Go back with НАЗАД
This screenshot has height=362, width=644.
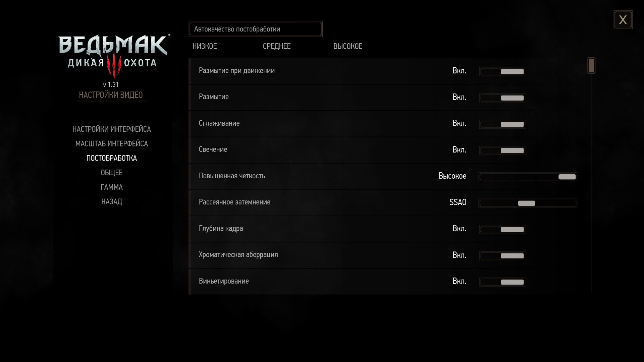(x=112, y=201)
